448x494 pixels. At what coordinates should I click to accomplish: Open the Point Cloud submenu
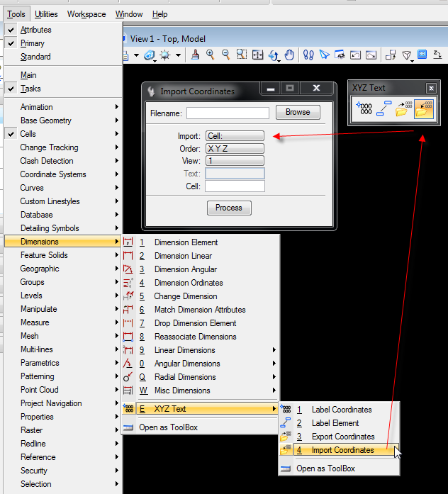coord(63,390)
